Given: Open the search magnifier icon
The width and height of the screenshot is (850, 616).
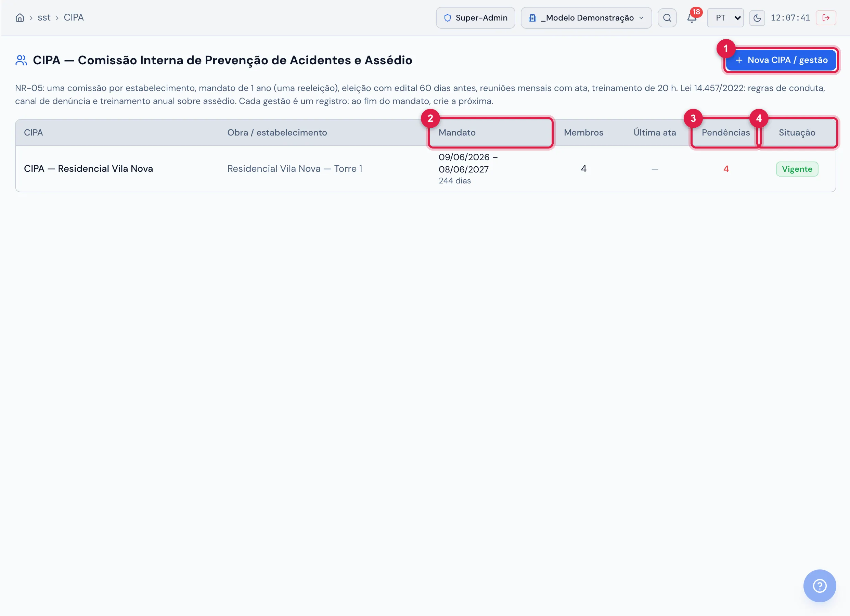Looking at the screenshot, I should 667,17.
